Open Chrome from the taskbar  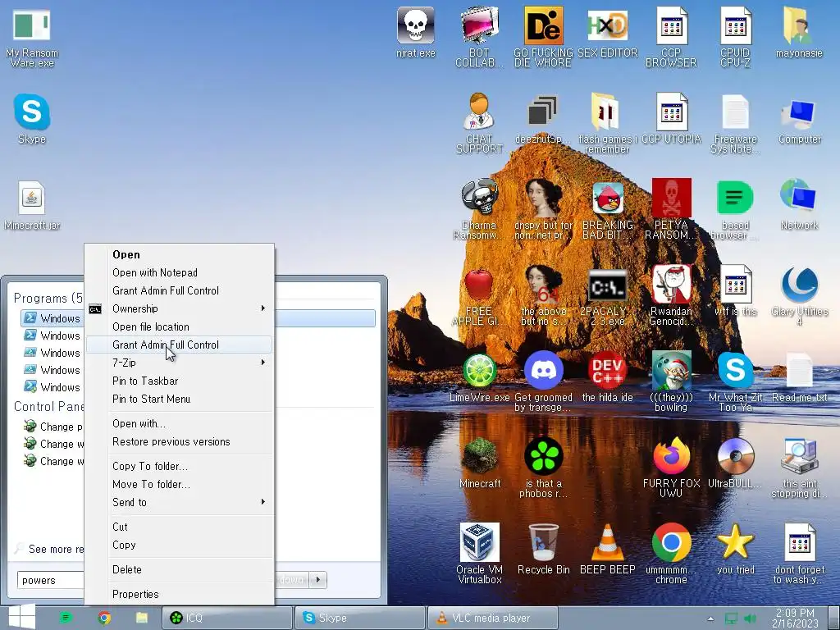tap(104, 619)
